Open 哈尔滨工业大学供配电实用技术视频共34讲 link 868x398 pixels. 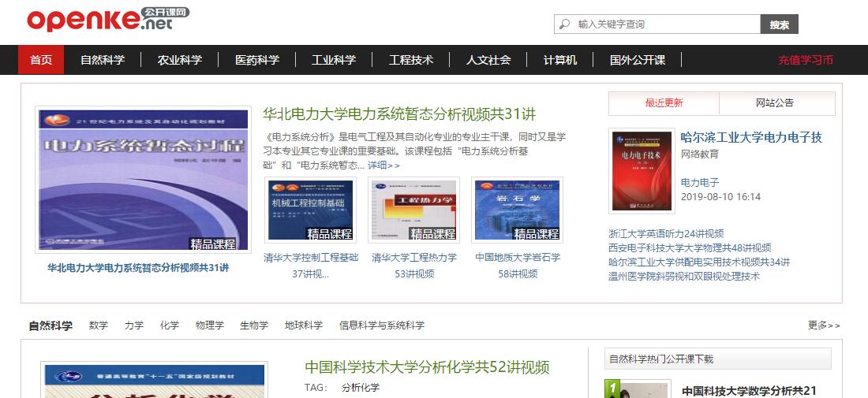[x=699, y=262]
